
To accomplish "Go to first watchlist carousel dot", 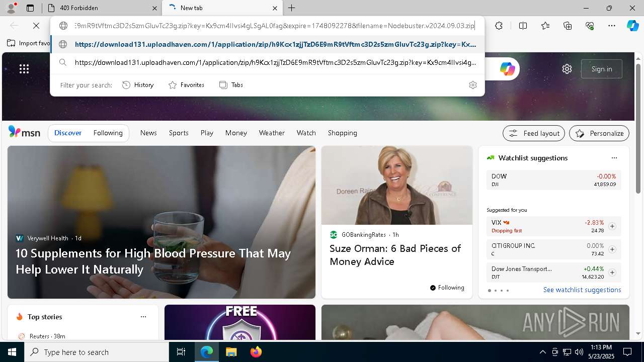I will pyautogui.click(x=489, y=290).
